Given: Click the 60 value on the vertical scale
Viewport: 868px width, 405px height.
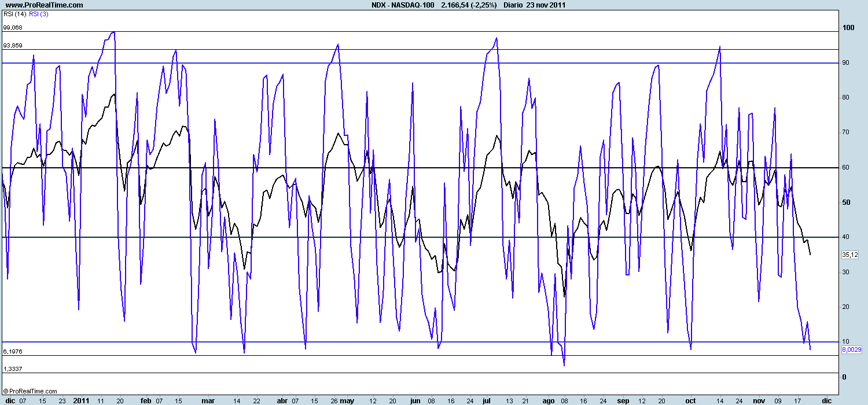Looking at the screenshot, I should (x=847, y=167).
